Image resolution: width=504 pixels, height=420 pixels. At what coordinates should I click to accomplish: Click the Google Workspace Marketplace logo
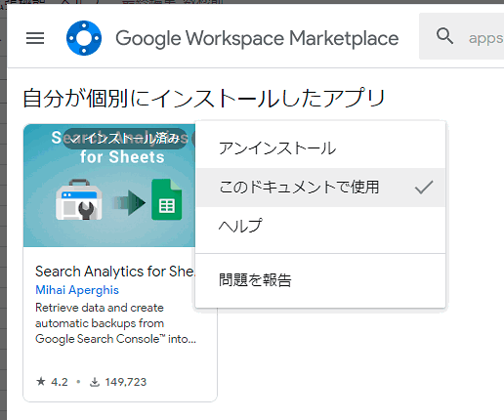84,38
